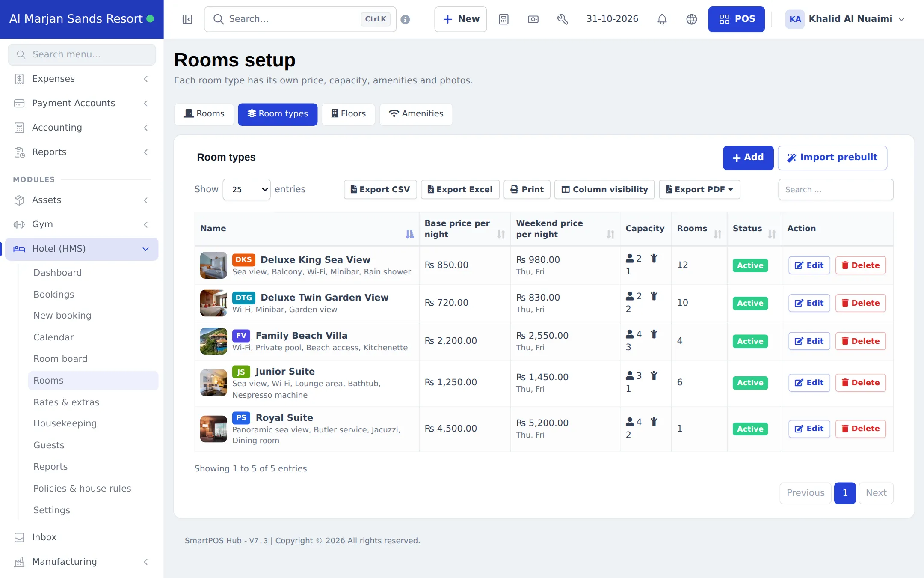Image resolution: width=924 pixels, height=578 pixels.
Task: Open the Khalid Al Nuaimi user menu
Action: 845,19
